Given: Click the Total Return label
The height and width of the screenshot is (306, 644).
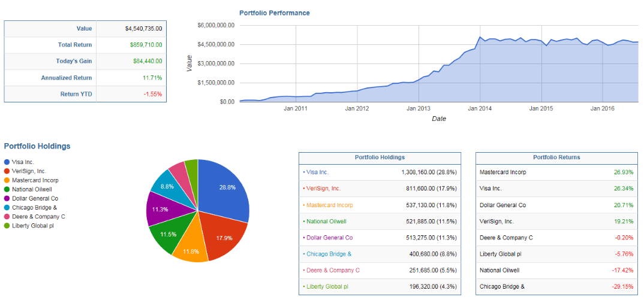Looking at the screenshot, I should click(75, 45).
